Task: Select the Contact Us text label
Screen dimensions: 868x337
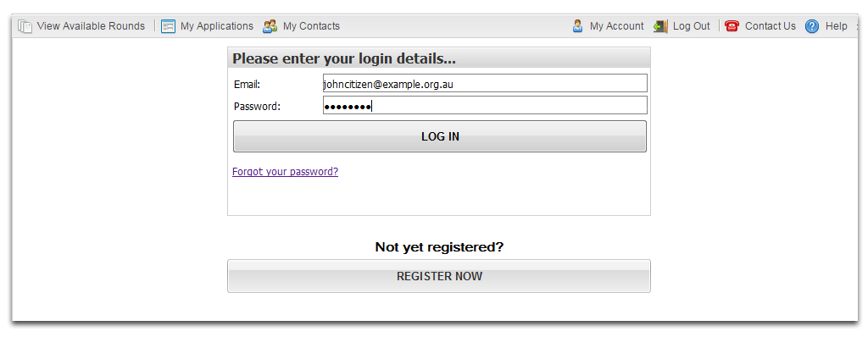Action: click(770, 26)
